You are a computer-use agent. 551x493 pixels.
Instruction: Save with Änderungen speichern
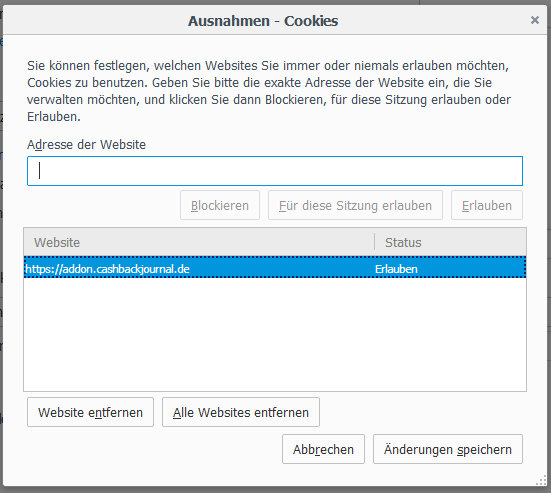[448, 449]
